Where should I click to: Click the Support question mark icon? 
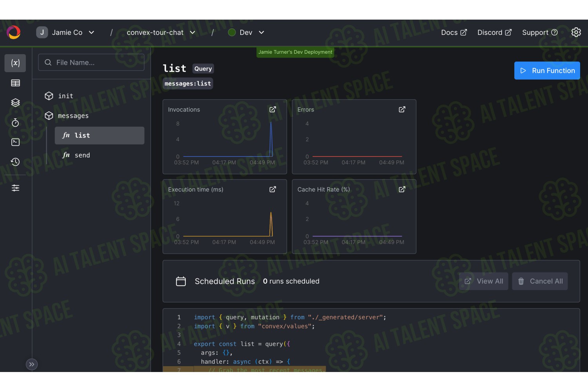coord(554,33)
